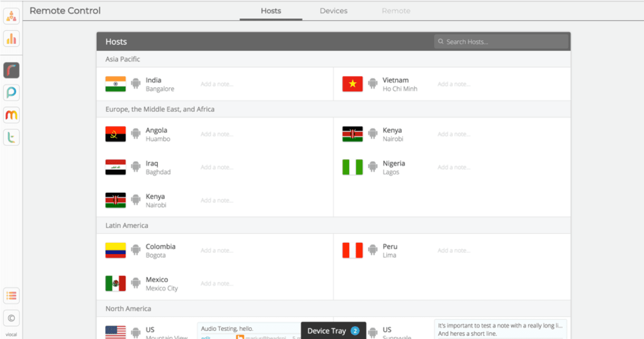This screenshot has height=339, width=644.
Task: Select the Hosts tab
Action: (271, 11)
